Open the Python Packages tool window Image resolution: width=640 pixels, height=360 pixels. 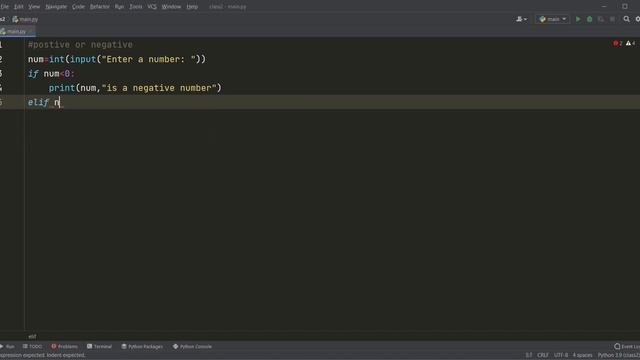click(x=142, y=347)
